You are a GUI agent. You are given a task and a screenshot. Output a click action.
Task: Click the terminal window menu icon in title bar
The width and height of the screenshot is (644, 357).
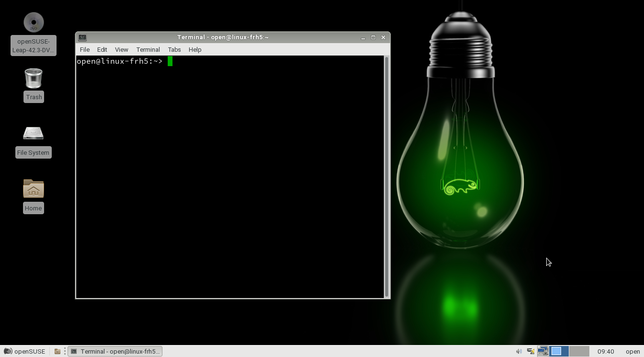(x=82, y=37)
